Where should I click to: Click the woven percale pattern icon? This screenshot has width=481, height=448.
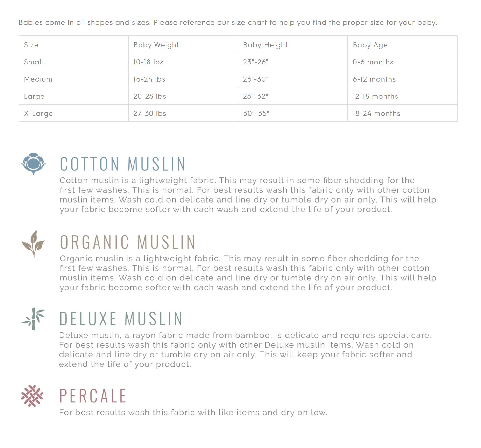pos(32,396)
